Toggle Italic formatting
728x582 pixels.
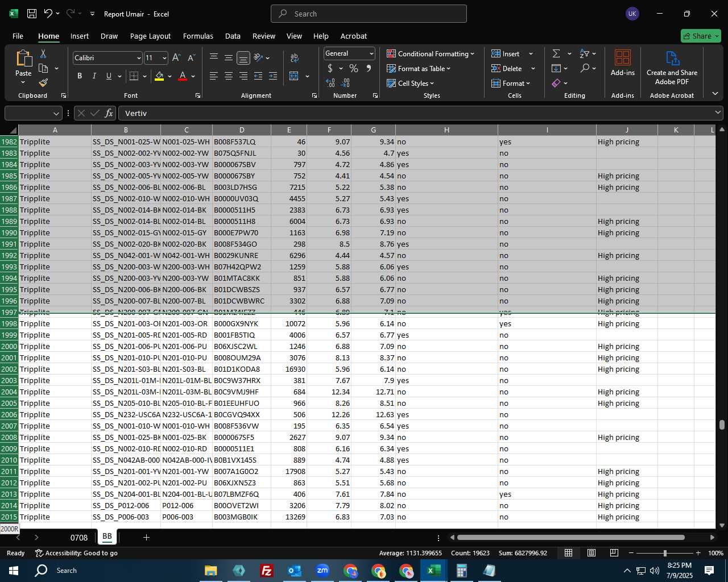click(x=94, y=76)
